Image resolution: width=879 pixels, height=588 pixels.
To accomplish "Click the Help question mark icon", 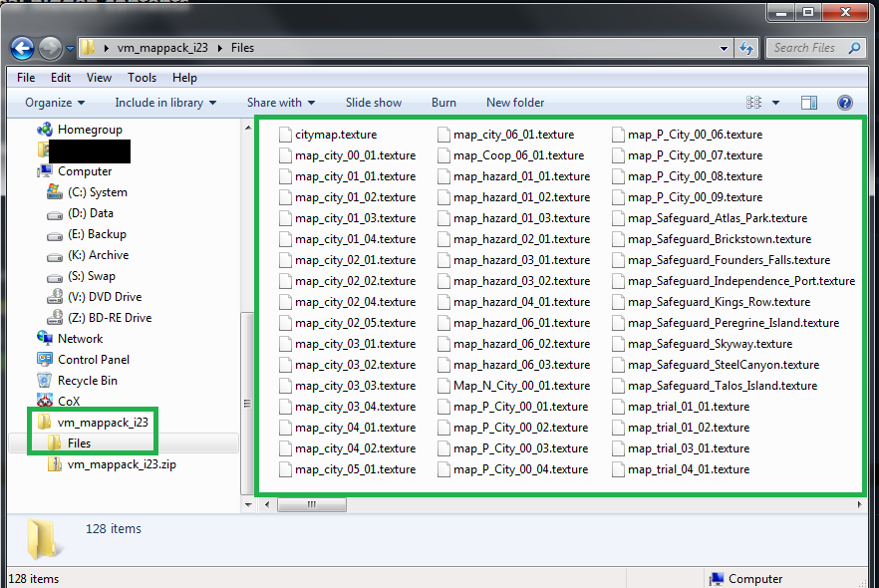I will point(845,103).
